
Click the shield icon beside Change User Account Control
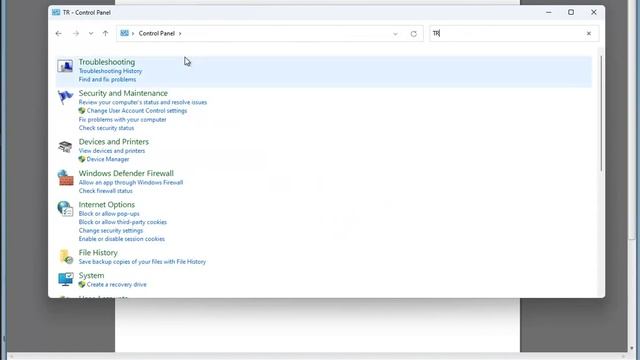(82, 111)
